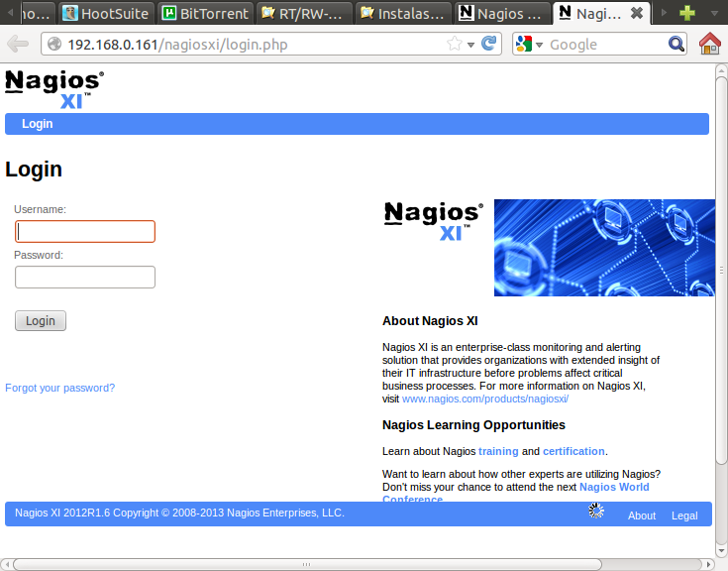Screen dimensions: 728x571
Task: Click the Login item in blue bar
Action: coord(38,124)
